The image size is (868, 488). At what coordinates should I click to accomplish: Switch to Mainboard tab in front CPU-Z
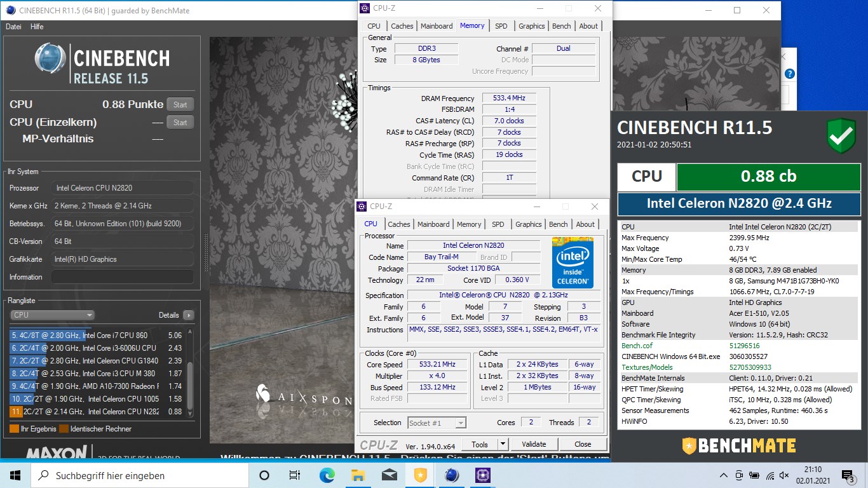(x=433, y=224)
